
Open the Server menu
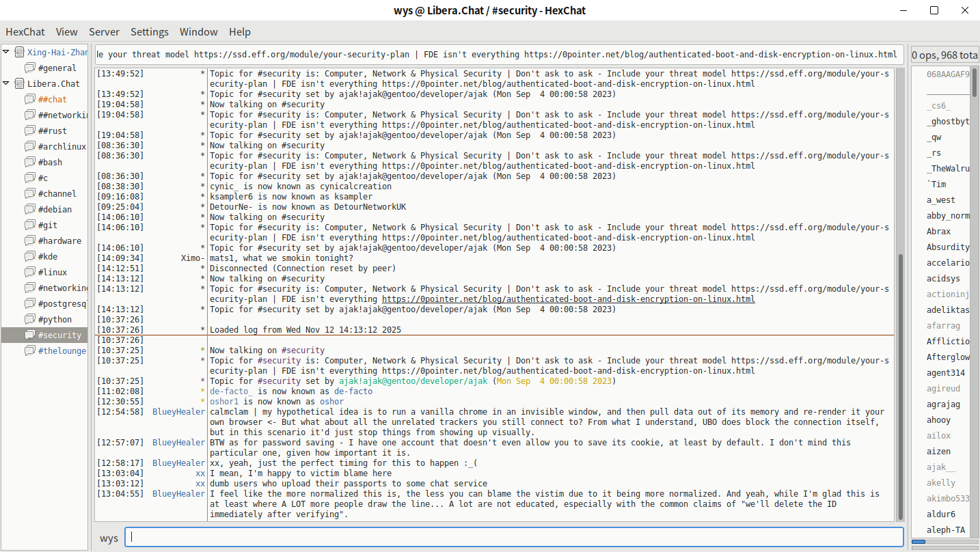tap(104, 31)
